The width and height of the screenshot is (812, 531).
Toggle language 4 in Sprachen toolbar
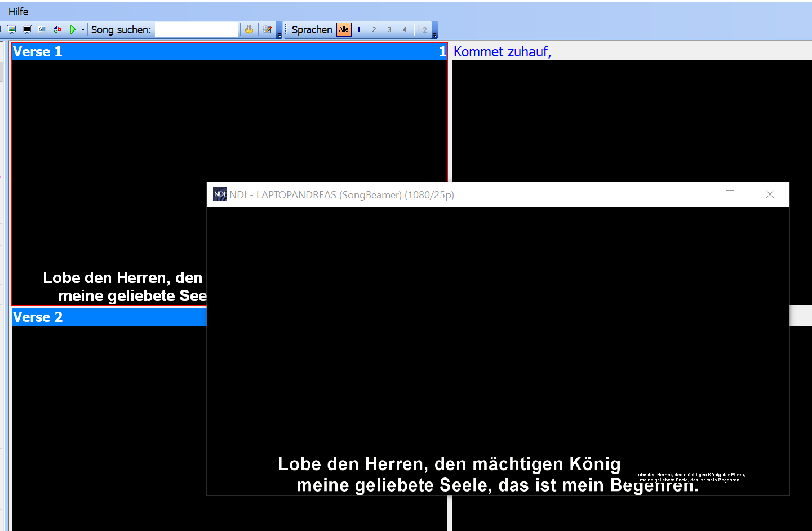404,30
